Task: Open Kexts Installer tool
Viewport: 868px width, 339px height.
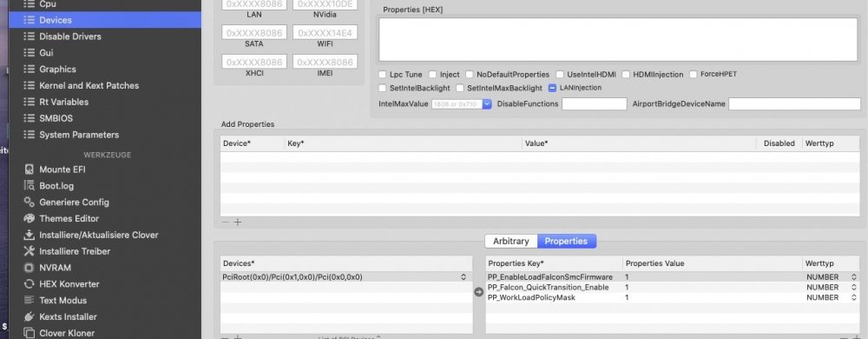Action: [x=68, y=317]
